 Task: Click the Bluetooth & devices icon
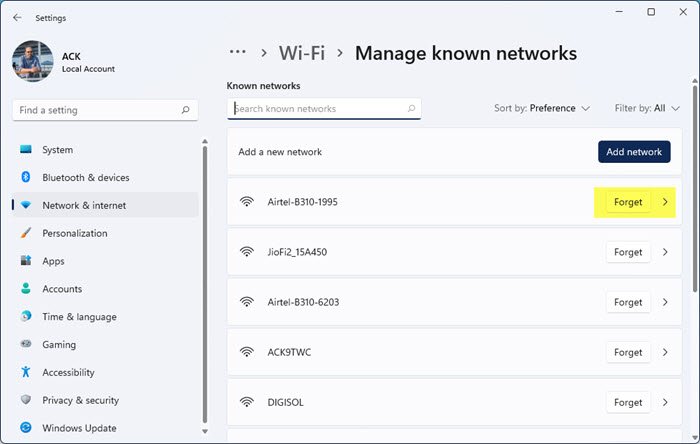tap(26, 177)
